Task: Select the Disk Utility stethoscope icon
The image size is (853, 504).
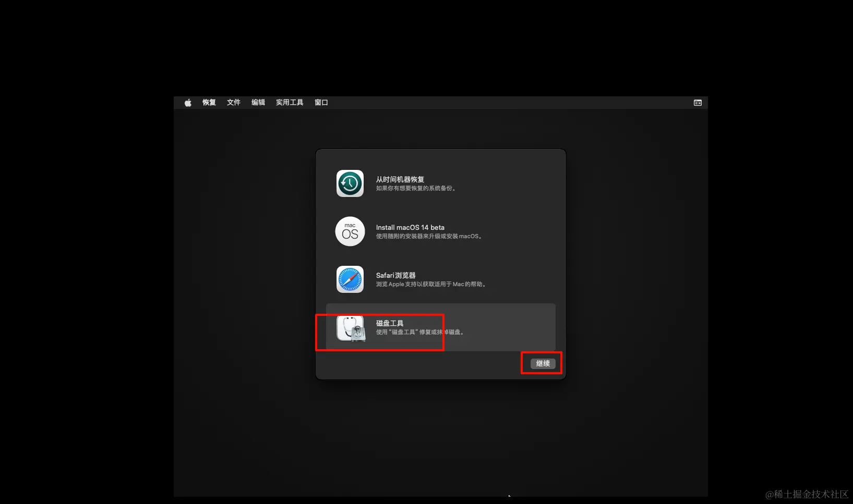Action: (x=351, y=328)
